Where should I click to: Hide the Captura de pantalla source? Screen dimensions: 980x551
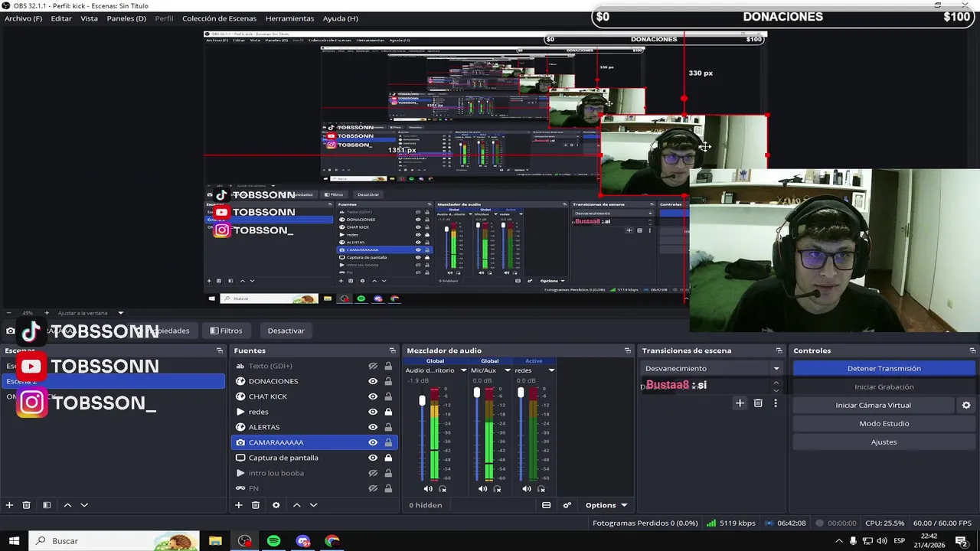pyautogui.click(x=373, y=458)
